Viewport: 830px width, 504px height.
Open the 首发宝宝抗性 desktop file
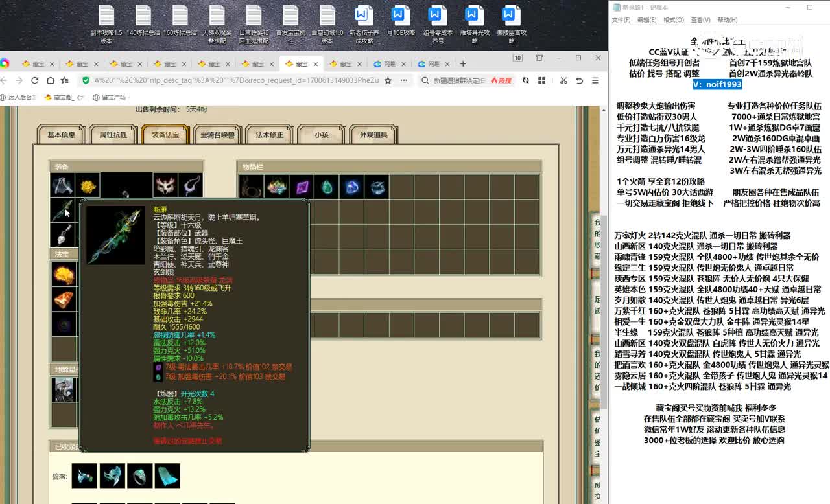[290, 25]
